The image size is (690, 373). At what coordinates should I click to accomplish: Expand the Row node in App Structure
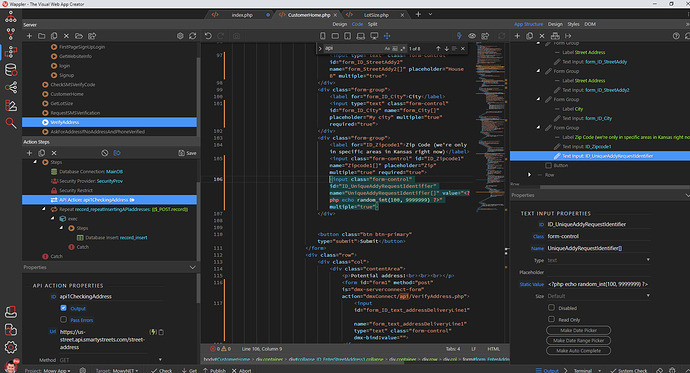(529, 175)
